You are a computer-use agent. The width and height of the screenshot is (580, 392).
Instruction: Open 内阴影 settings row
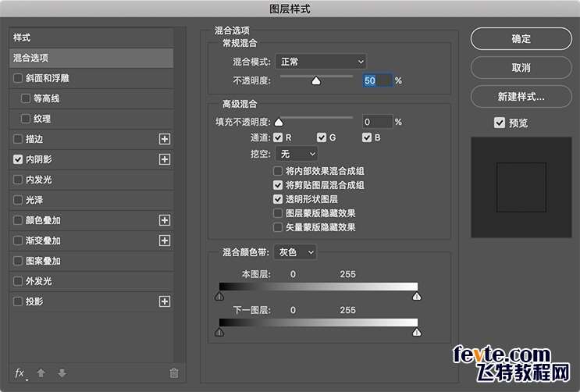click(x=91, y=159)
